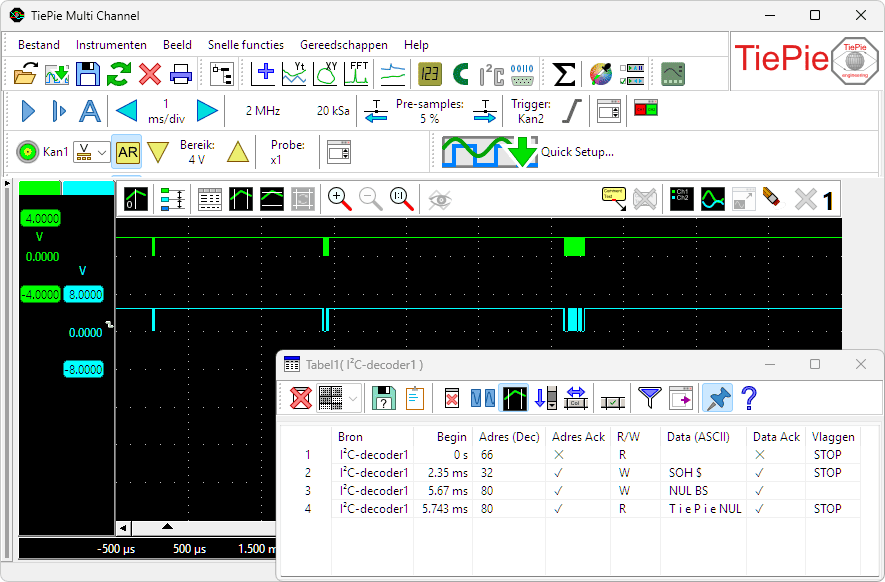The height and width of the screenshot is (582, 885).
Task: Open the Bestand menu
Action: pos(38,45)
